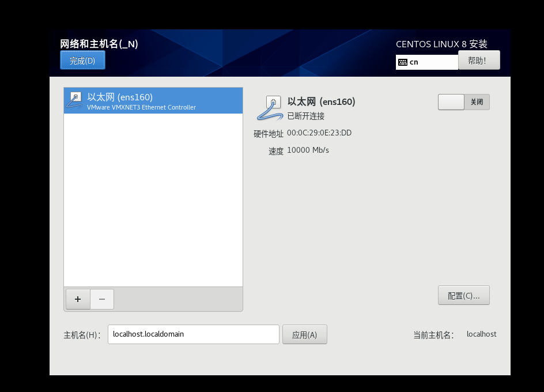Click the 已断开连接 status text
Viewport: 544px width, 392px height.
pos(305,116)
